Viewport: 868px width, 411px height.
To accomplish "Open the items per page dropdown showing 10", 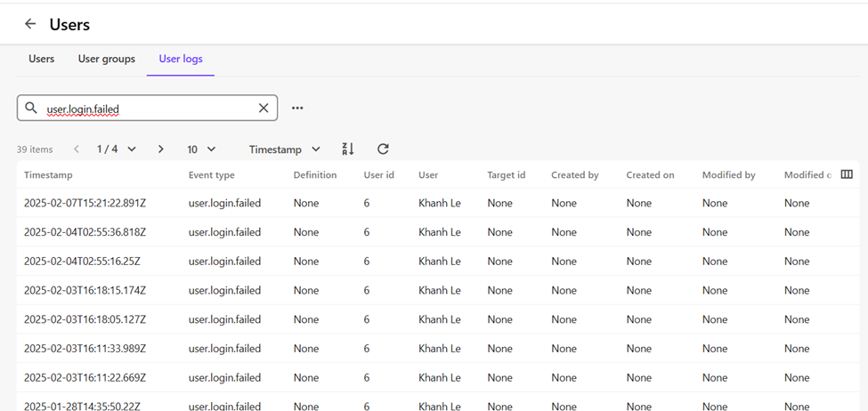I will (201, 149).
